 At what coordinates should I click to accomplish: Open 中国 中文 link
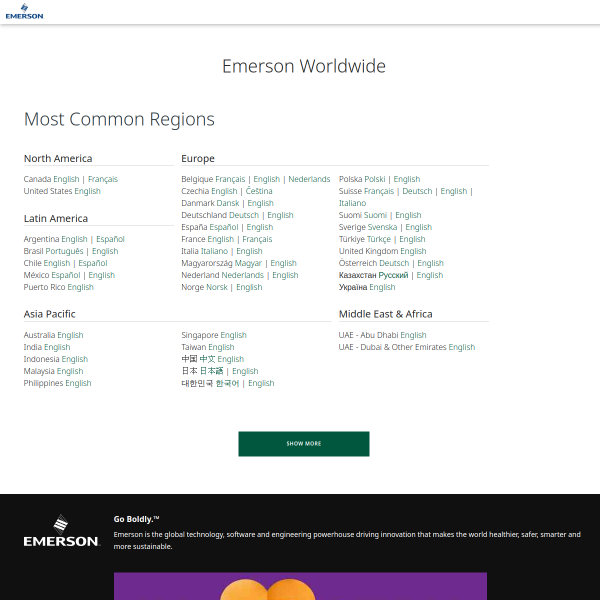point(207,359)
